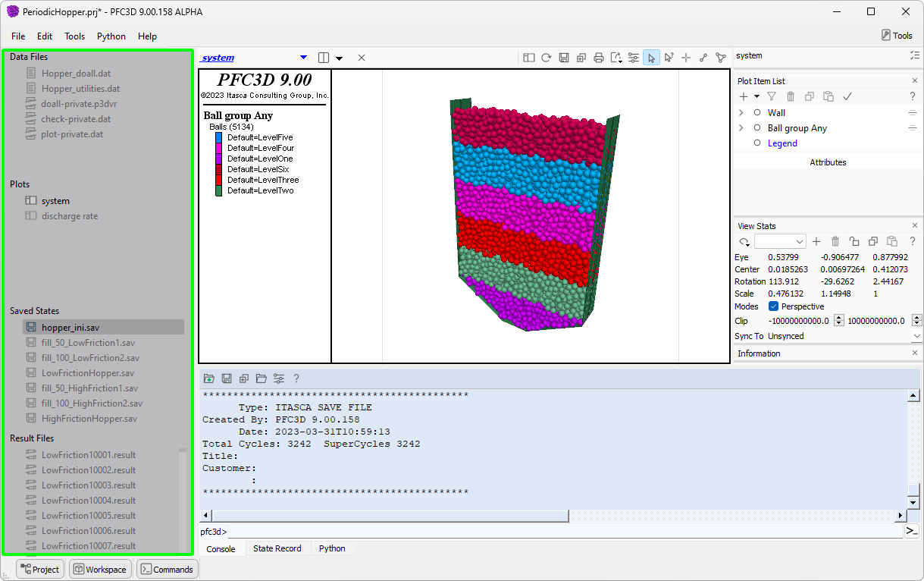Open plot settings sliders icon in plot toolbar
The width and height of the screenshot is (924, 581).
point(634,58)
